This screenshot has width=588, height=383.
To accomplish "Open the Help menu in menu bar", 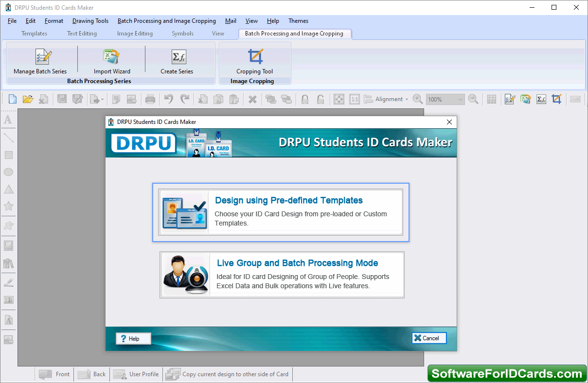I will click(273, 21).
